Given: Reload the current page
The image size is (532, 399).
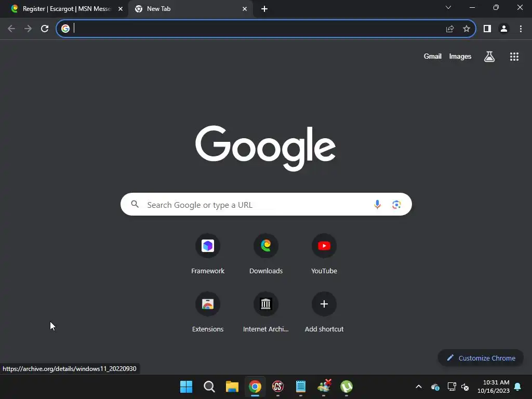Looking at the screenshot, I should click(x=45, y=29).
